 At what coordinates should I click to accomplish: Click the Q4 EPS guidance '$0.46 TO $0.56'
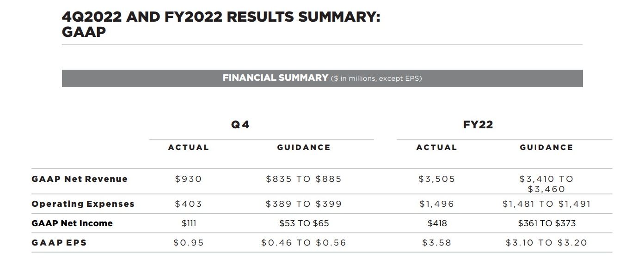(304, 243)
